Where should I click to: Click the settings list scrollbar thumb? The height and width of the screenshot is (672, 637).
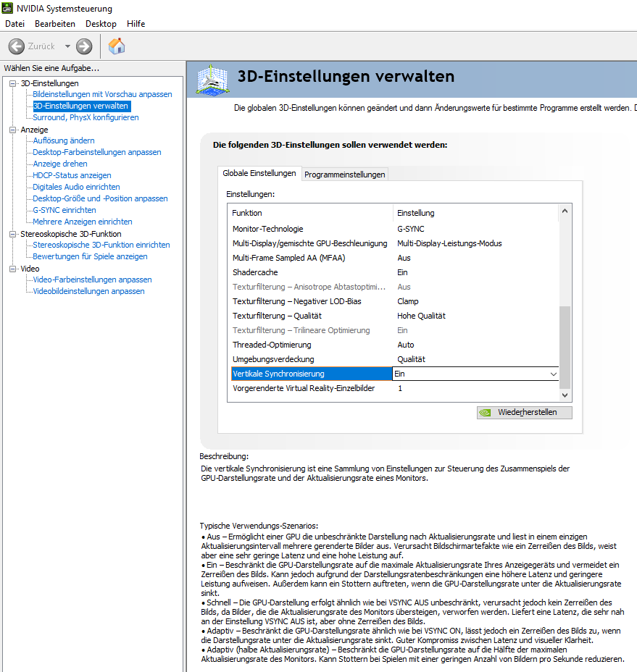[x=565, y=347]
